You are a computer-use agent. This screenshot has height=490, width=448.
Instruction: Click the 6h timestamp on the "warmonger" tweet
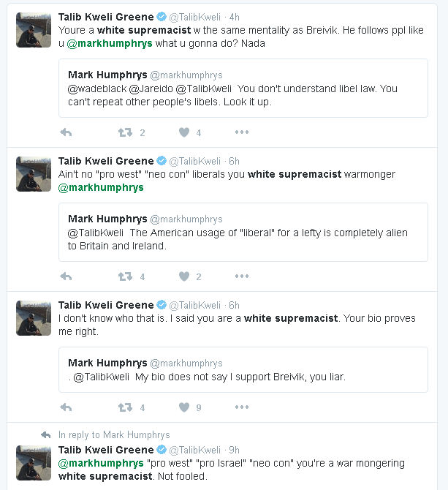pos(234,161)
